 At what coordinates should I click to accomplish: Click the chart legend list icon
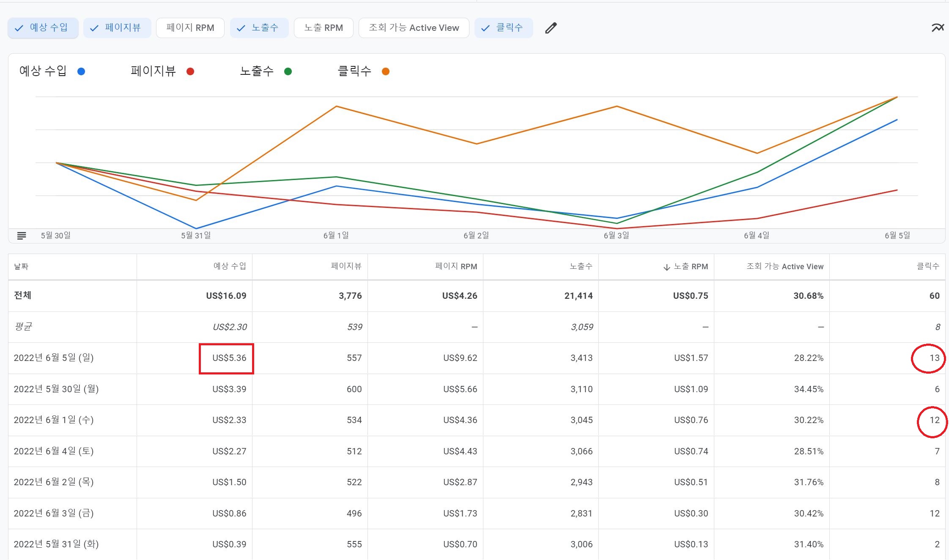click(22, 235)
